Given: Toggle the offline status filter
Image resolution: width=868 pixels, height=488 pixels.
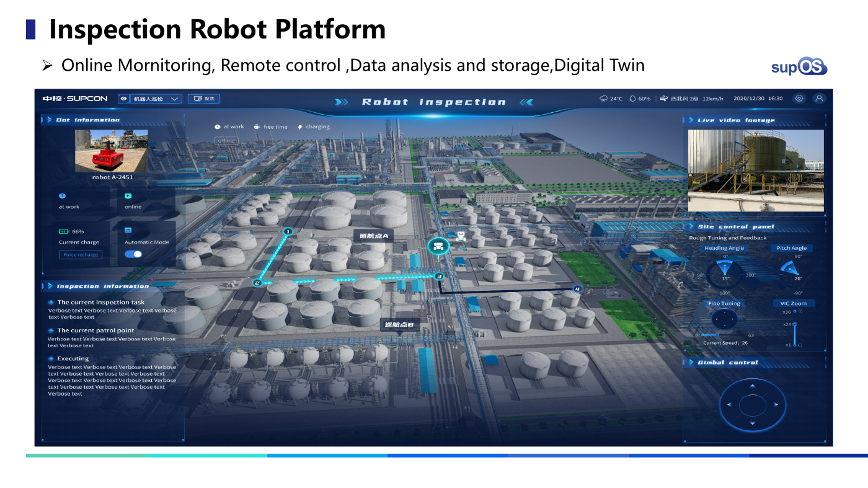Looking at the screenshot, I should click(226, 141).
